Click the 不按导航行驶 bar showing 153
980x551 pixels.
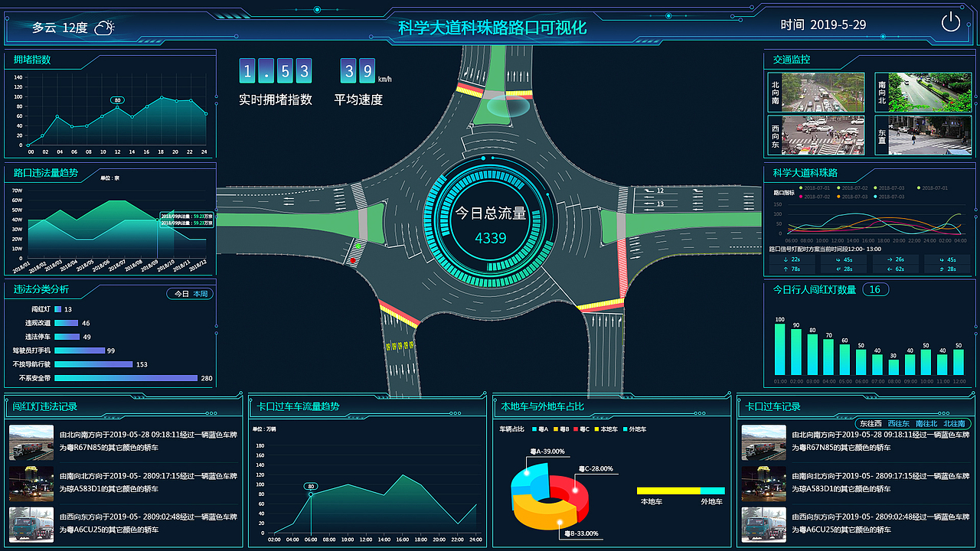click(x=94, y=364)
